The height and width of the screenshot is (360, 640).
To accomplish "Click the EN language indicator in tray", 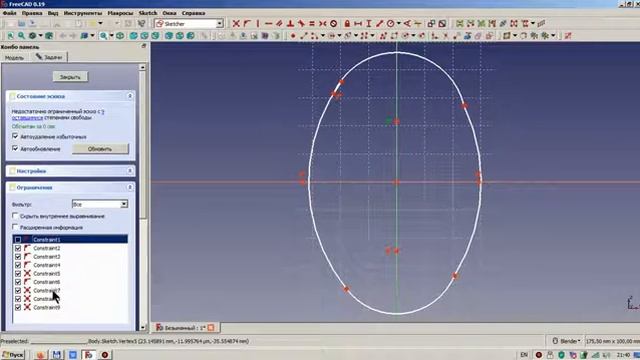I will pos(524,355).
